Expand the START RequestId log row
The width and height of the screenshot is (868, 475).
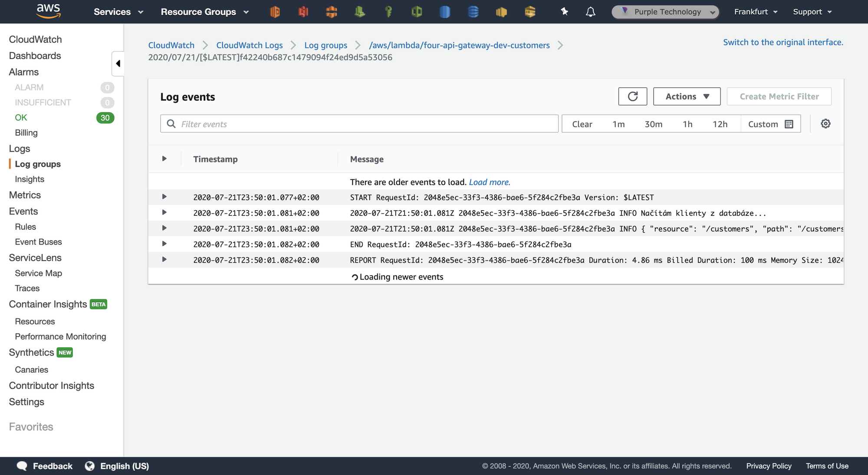pyautogui.click(x=164, y=197)
